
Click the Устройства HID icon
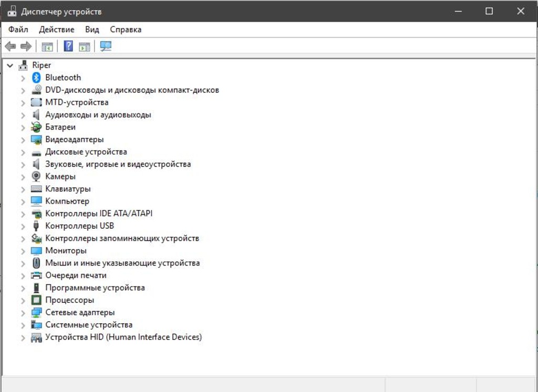coord(36,337)
